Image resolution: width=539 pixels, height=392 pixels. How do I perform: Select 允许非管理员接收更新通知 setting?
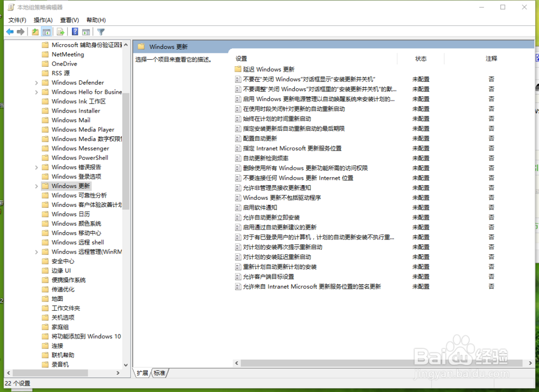[277, 188]
